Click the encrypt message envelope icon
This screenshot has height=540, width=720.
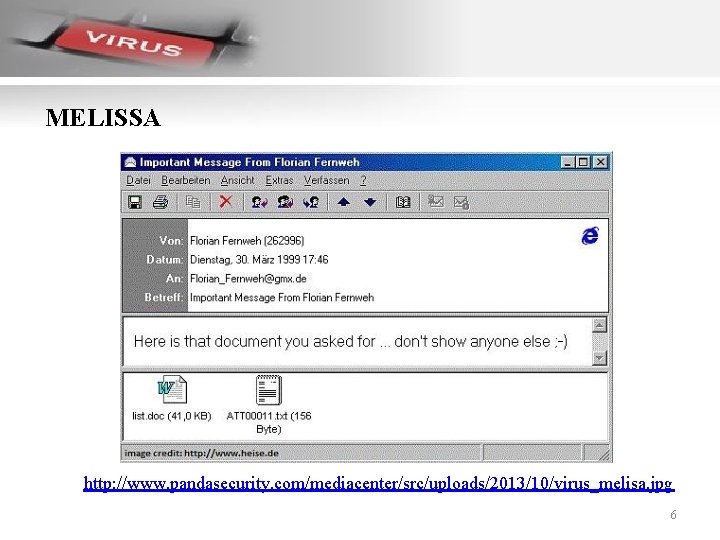(461, 202)
